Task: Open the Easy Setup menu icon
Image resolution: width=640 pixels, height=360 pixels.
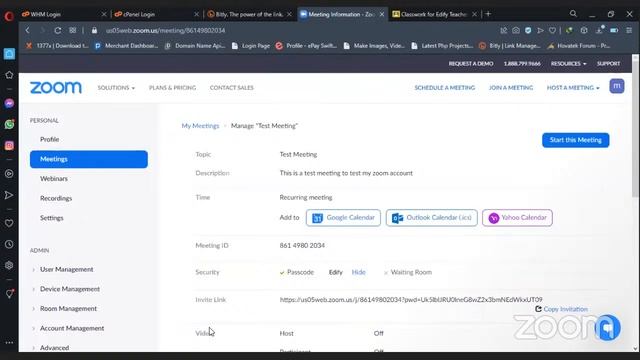Action: (x=629, y=30)
